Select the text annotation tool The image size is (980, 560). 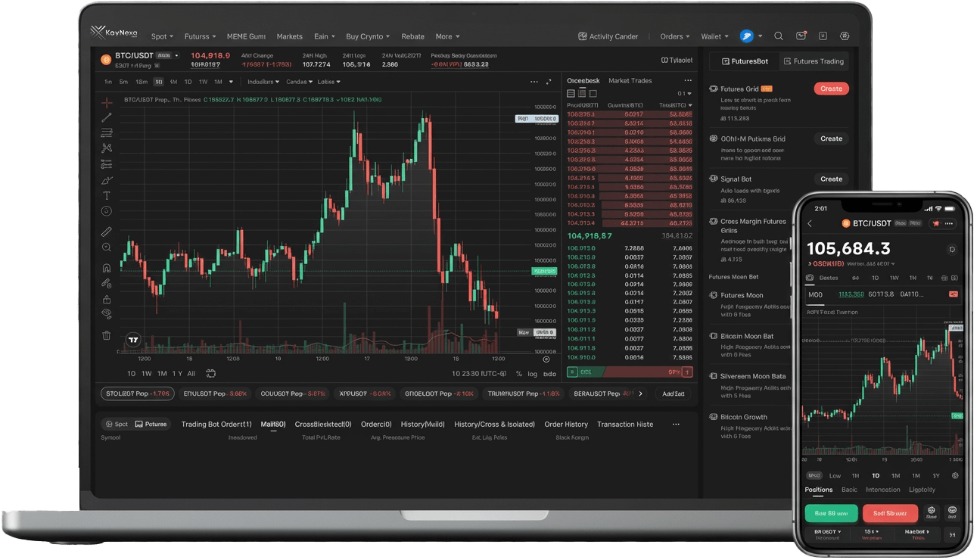click(107, 195)
